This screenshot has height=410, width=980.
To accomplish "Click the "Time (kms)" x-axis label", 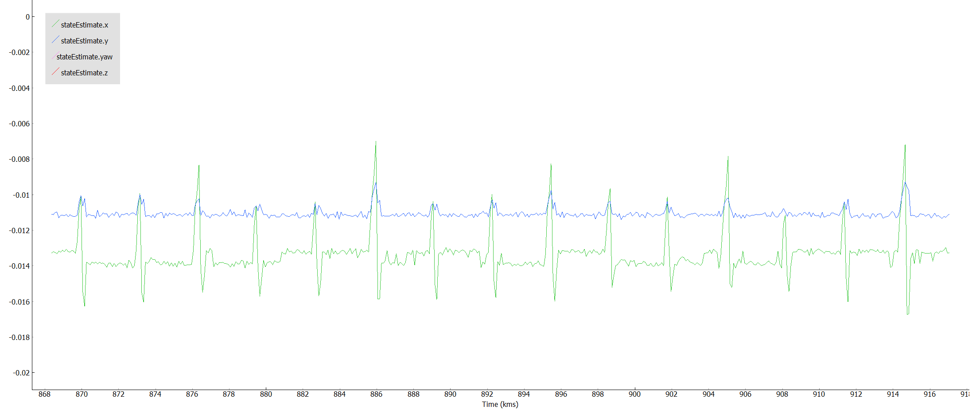I will click(x=500, y=404).
